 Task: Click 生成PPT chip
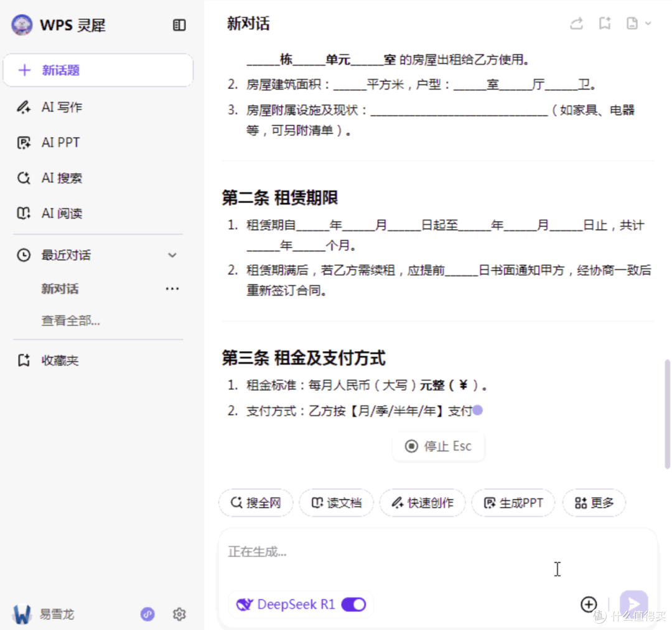(513, 502)
